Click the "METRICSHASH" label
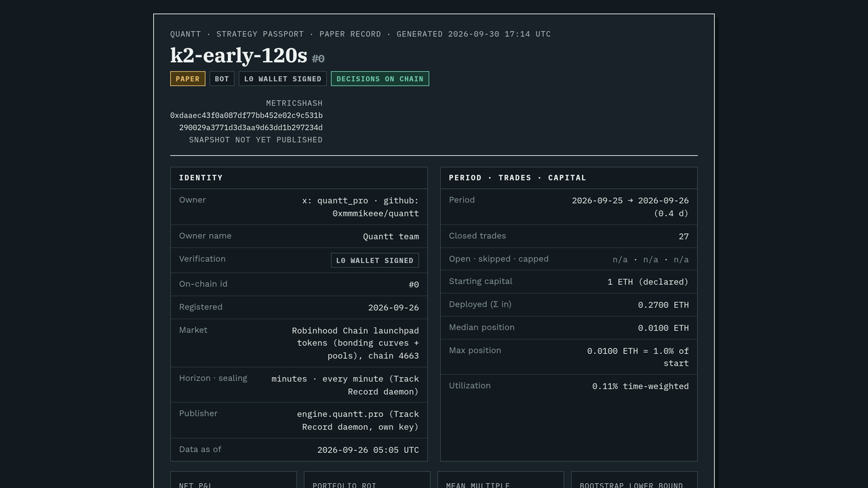868x488 pixels. [294, 103]
